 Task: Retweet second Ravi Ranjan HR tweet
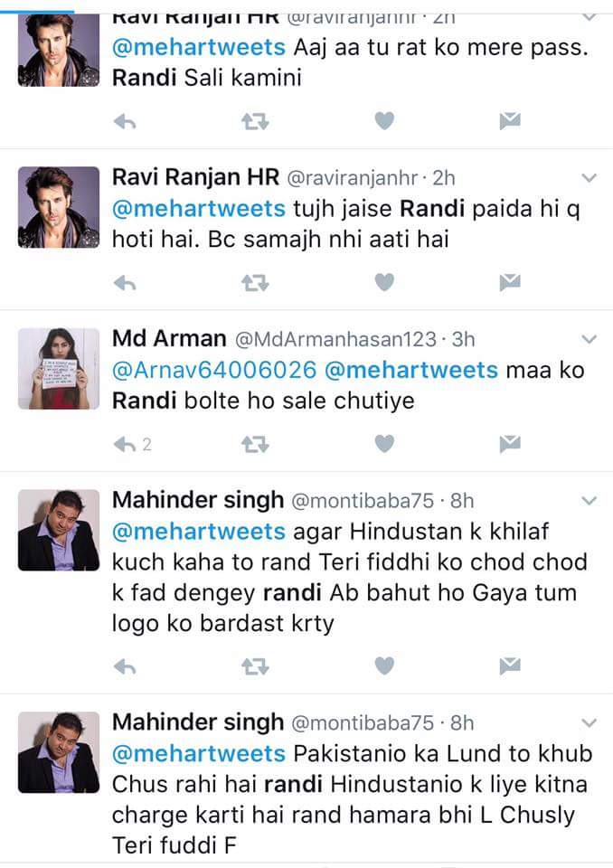tap(255, 283)
